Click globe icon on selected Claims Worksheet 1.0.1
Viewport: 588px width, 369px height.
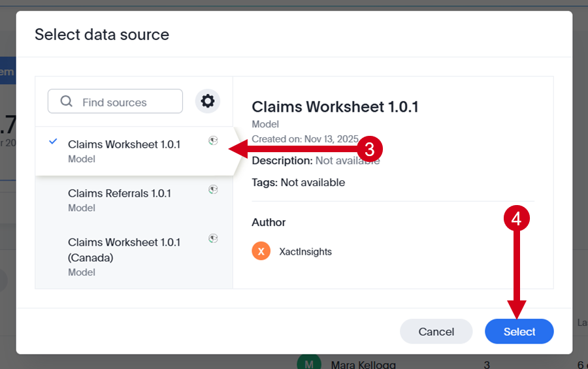213,140
